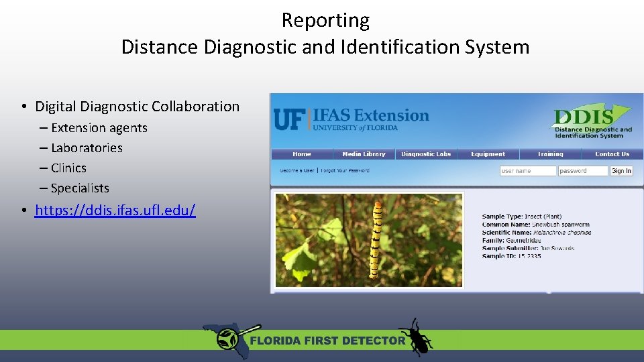644x362 pixels.
Task: Open the snowbush spanworm caterpillar photo
Action: (x=369, y=240)
